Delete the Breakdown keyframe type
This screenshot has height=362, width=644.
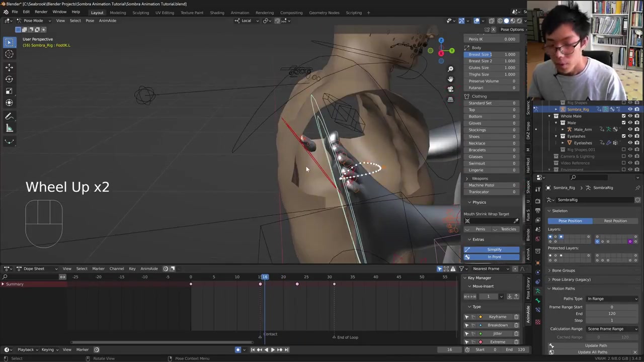(516, 325)
